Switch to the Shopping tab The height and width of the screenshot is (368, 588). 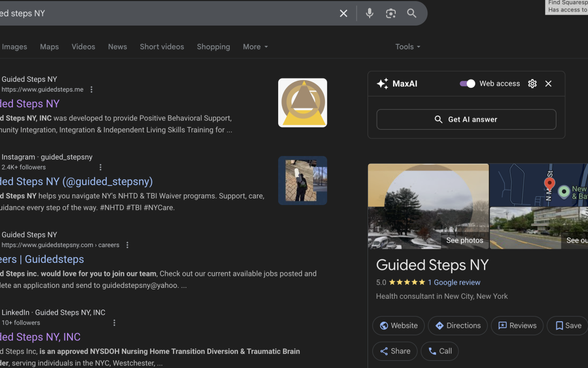click(x=213, y=47)
